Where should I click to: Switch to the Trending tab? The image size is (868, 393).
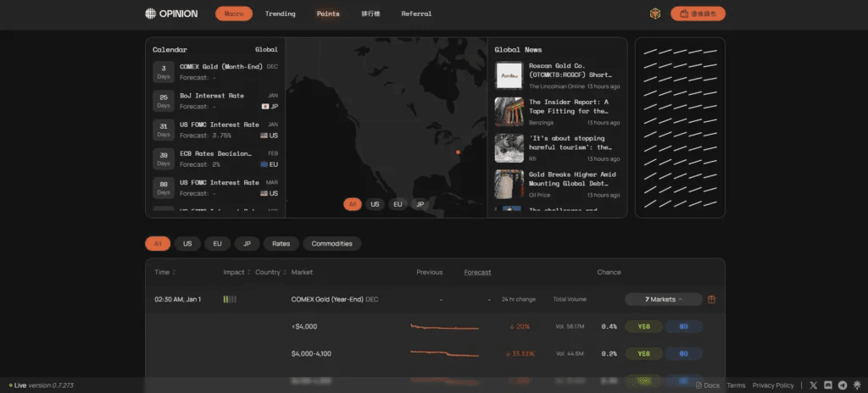(280, 14)
